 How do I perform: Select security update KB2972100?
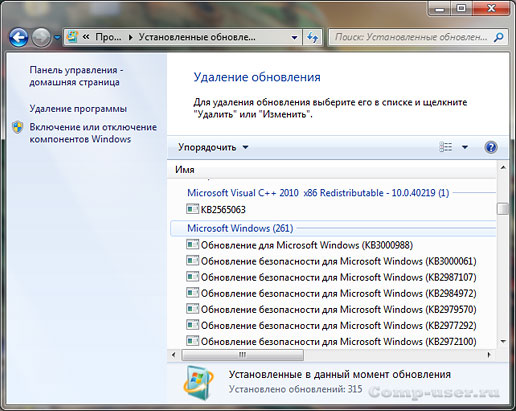(339, 341)
